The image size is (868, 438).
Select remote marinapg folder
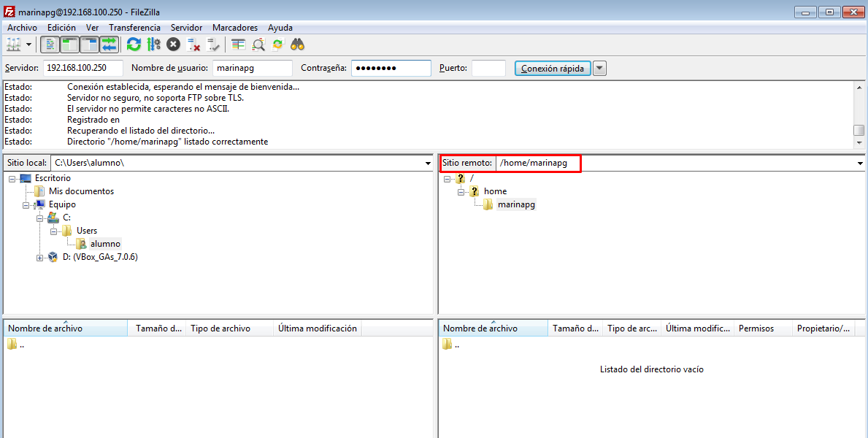click(x=516, y=204)
